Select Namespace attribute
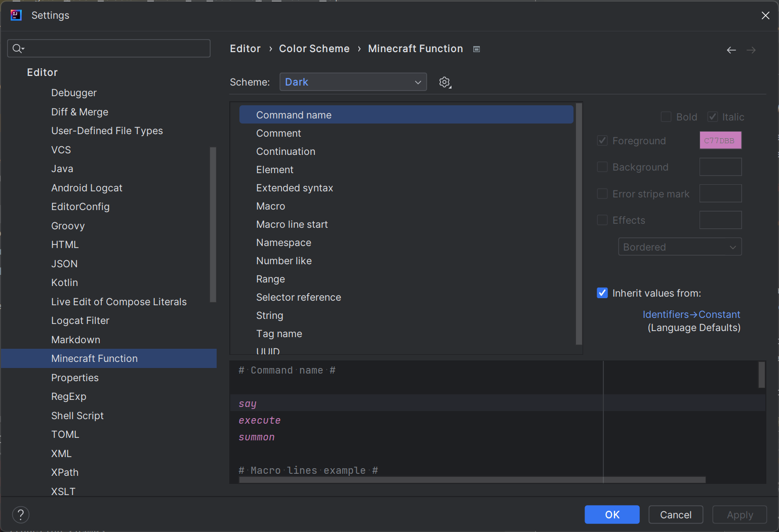 tap(406, 242)
